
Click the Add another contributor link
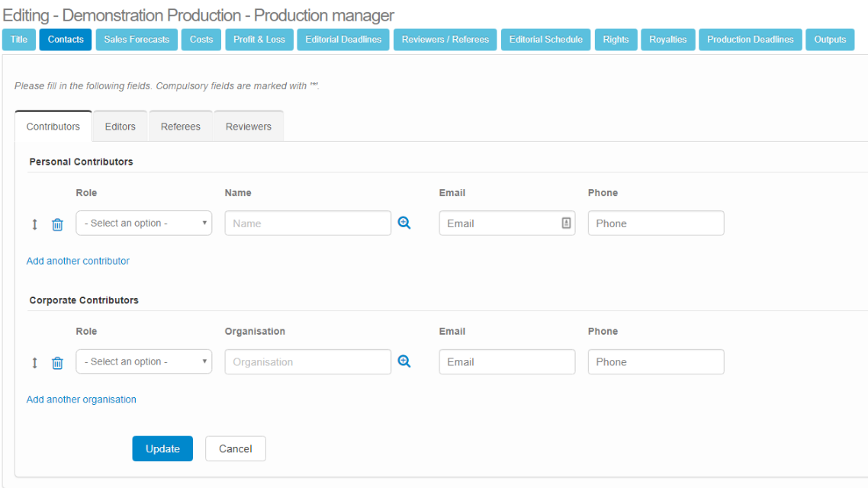tap(78, 261)
